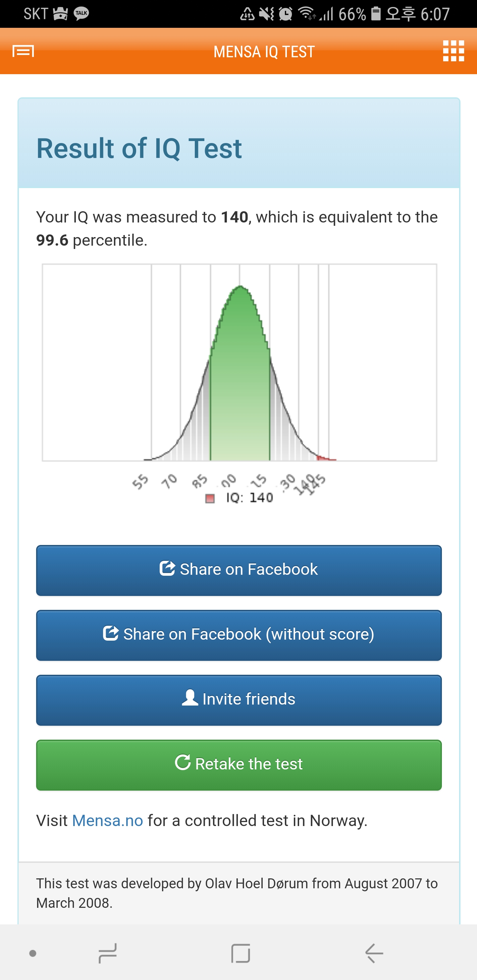Screen dimensions: 477x980
Task: Click Share on Facebook (without score)
Action: tap(239, 635)
